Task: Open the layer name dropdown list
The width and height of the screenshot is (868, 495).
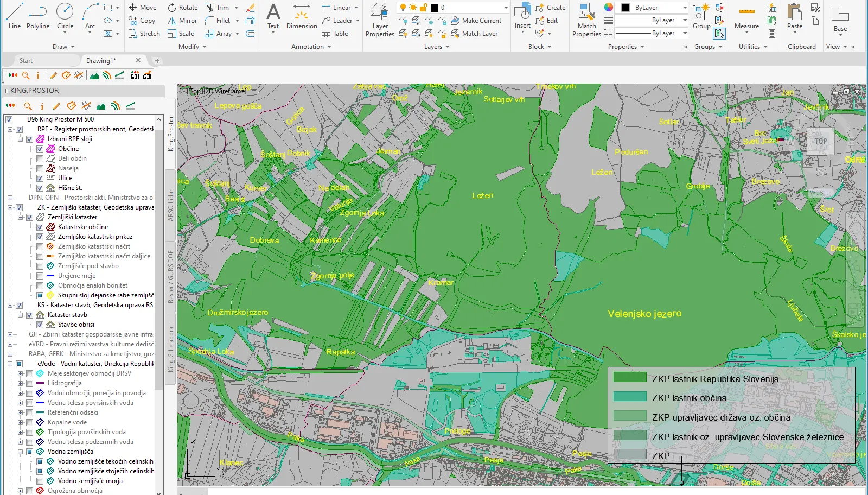Action: point(506,8)
